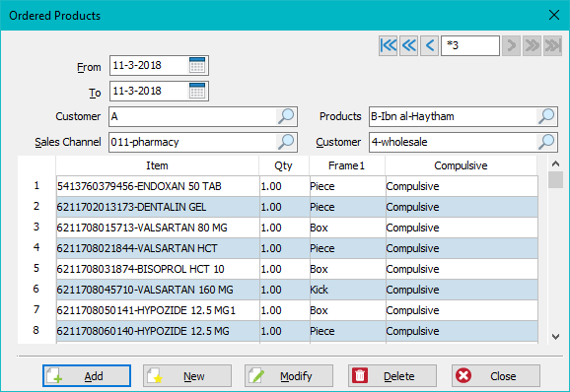Click Piece cell in DENTALIN GEL row

tap(347, 207)
